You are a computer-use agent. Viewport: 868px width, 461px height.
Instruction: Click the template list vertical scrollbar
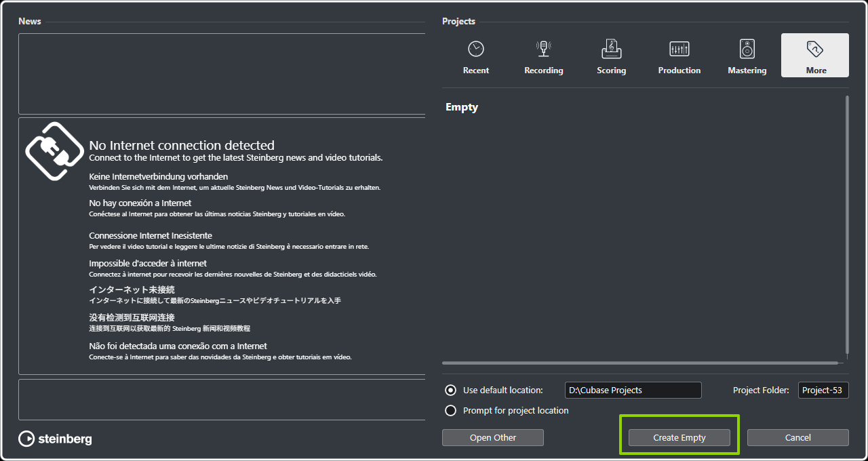(846, 224)
